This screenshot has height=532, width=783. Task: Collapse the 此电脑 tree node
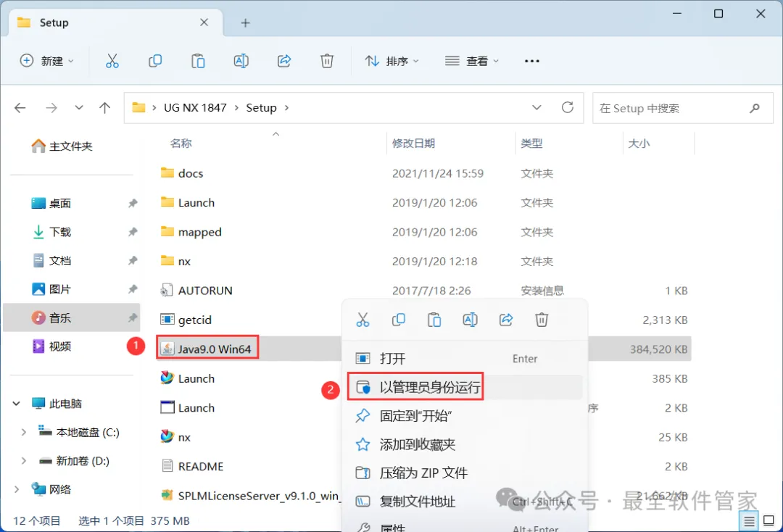tap(17, 403)
